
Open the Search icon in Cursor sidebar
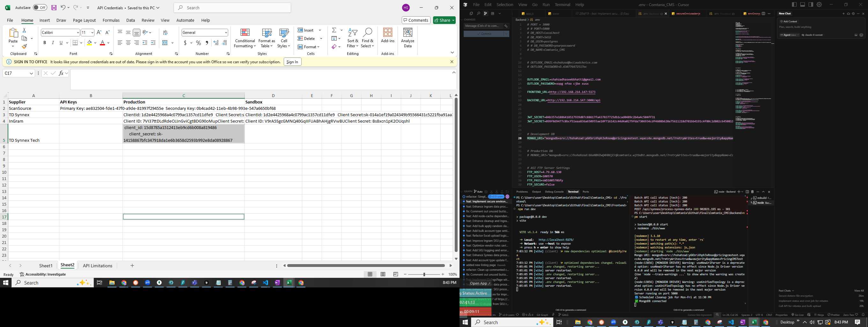point(478,13)
